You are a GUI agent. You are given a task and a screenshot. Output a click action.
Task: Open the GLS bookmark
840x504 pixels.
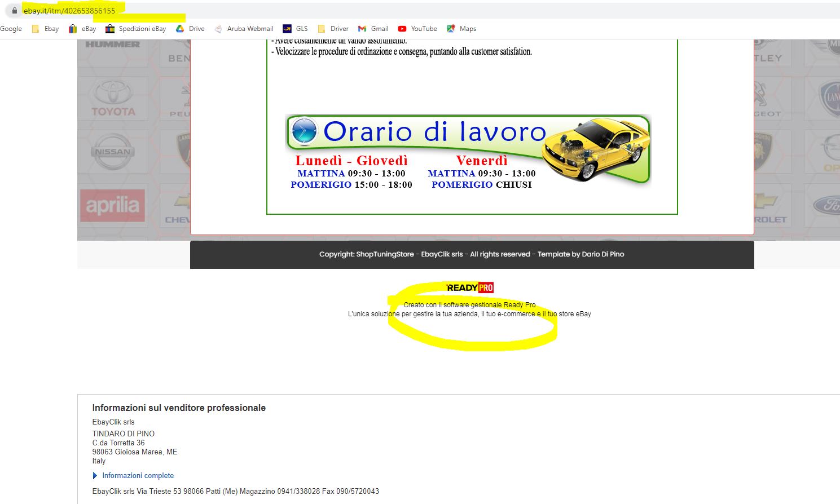295,29
